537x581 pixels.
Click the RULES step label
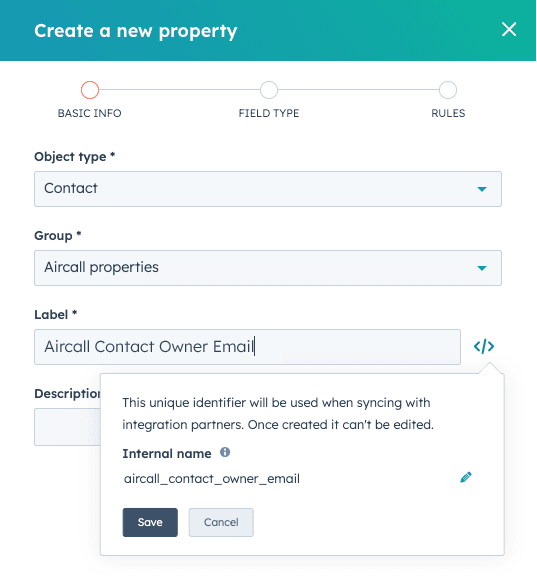pos(448,113)
